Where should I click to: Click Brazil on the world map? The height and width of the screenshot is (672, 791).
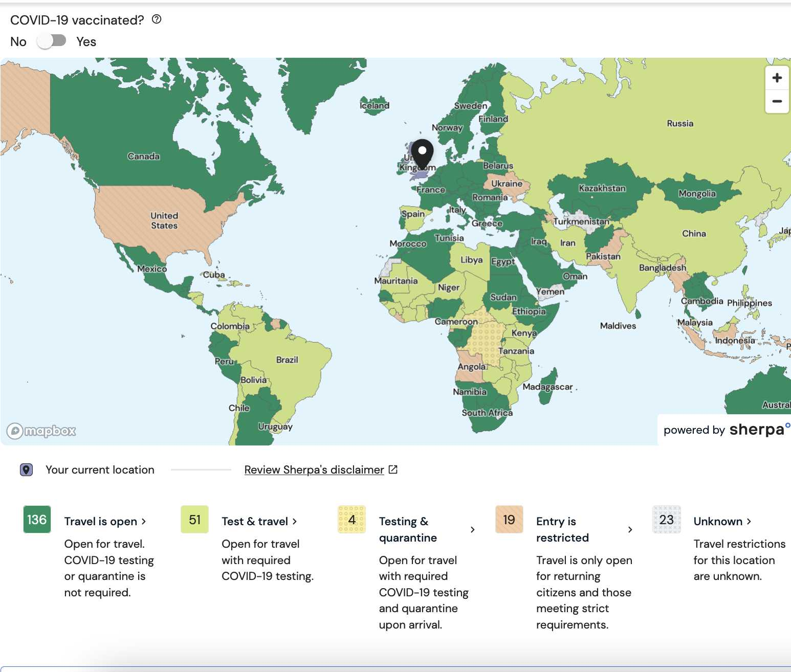click(x=287, y=360)
